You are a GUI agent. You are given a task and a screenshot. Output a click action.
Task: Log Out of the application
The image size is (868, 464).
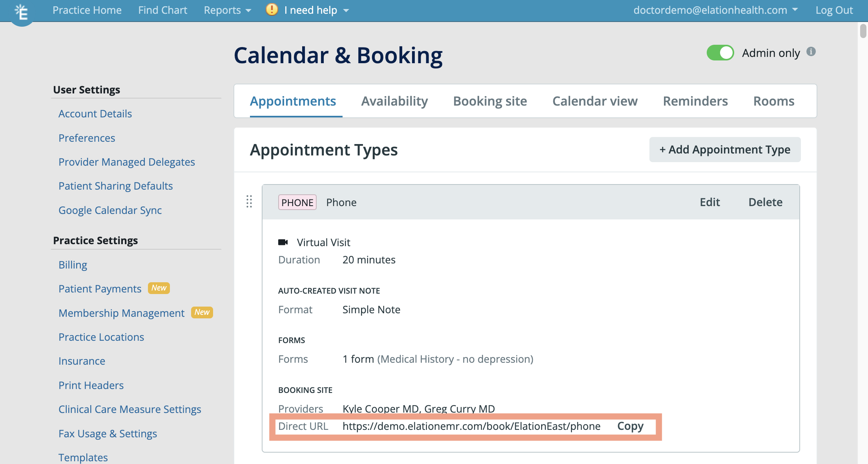(x=833, y=10)
